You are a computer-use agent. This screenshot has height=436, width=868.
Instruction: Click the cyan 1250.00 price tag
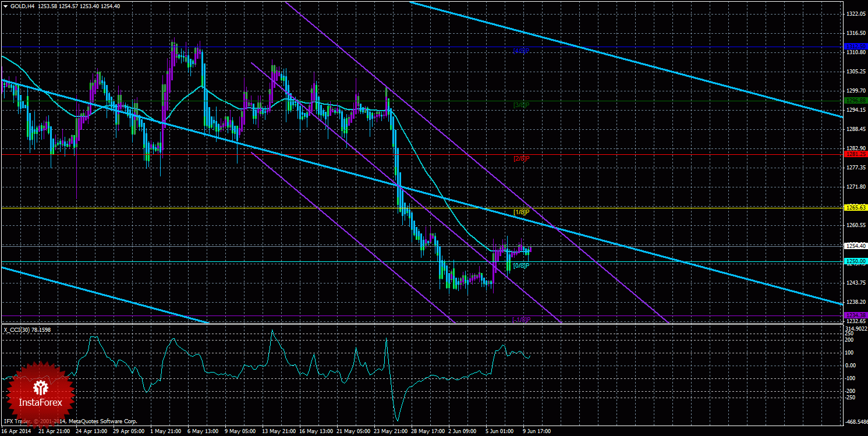[x=856, y=261]
